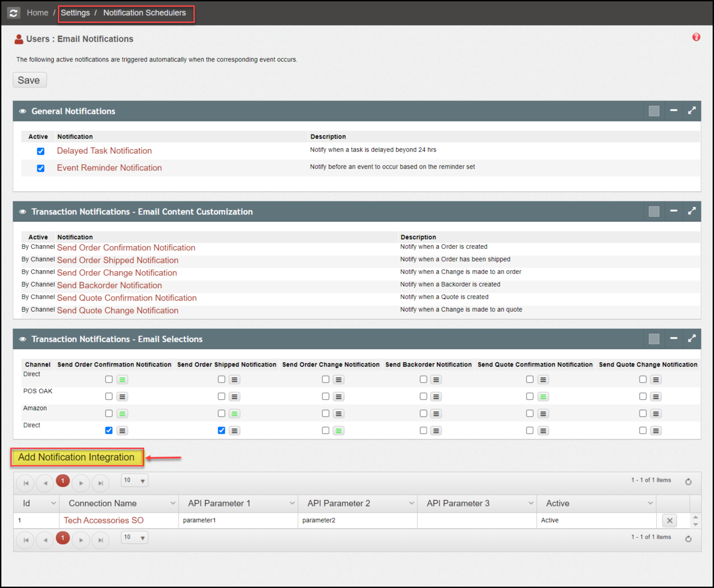
Task: Refresh the integrations grid using top reload icon
Action: [688, 481]
